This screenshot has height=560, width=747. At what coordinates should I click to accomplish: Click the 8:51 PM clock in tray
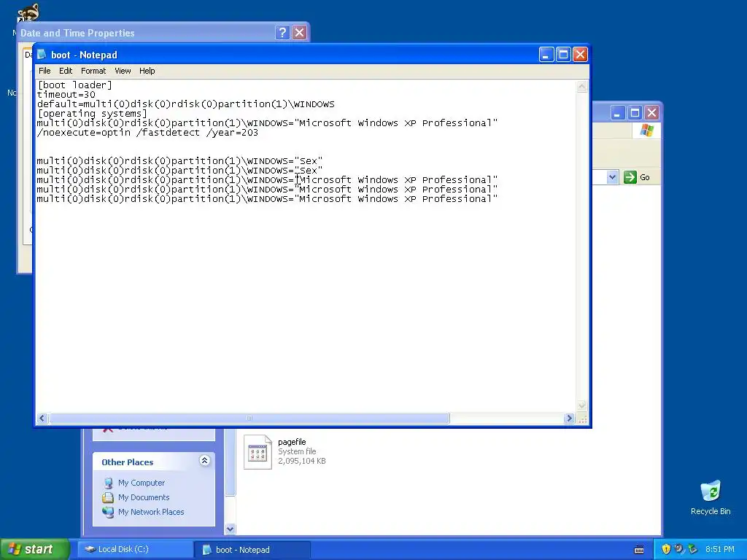point(720,549)
